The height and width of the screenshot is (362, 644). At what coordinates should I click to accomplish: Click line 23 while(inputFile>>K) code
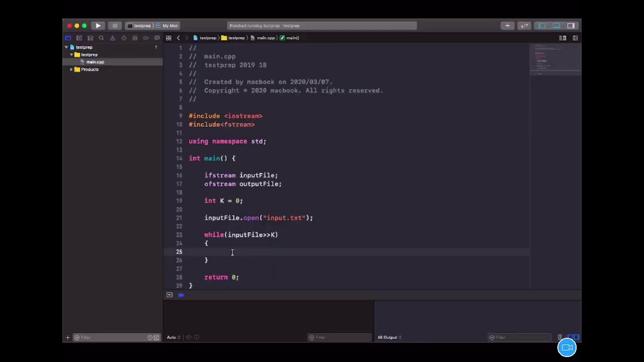pos(241,235)
